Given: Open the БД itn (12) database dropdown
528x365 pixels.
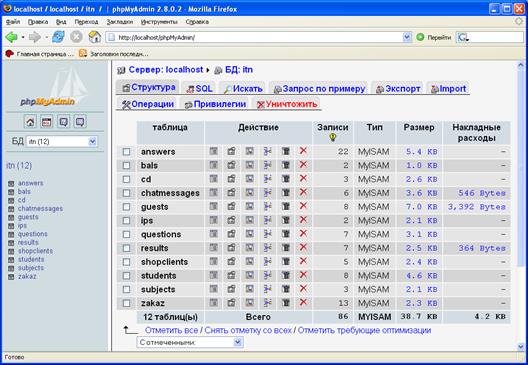Looking at the screenshot, I should click(62, 142).
